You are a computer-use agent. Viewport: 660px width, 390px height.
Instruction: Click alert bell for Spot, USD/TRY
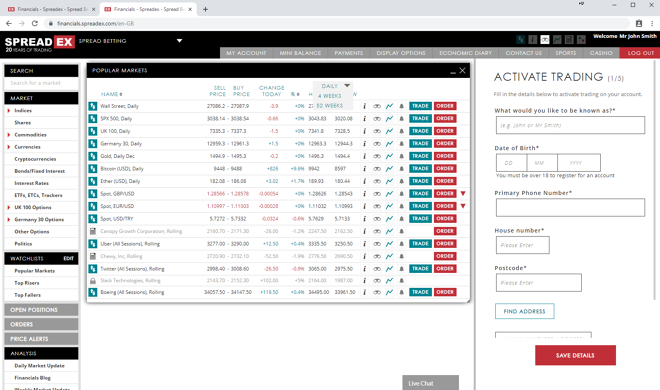[x=402, y=219]
